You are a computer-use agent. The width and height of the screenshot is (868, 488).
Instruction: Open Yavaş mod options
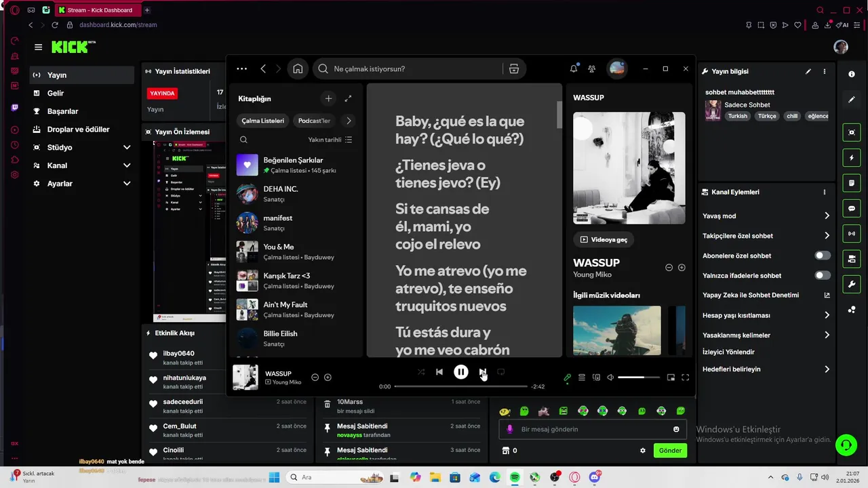766,216
